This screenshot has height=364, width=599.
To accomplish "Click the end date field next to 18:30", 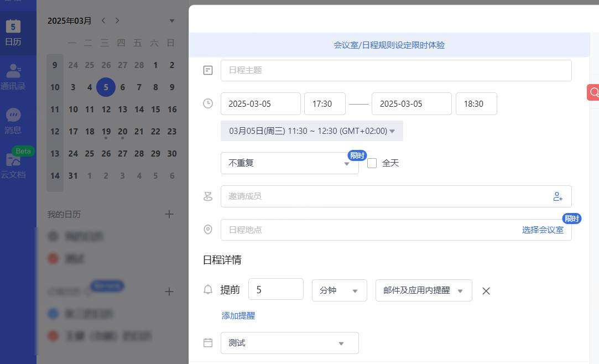I will click(412, 104).
